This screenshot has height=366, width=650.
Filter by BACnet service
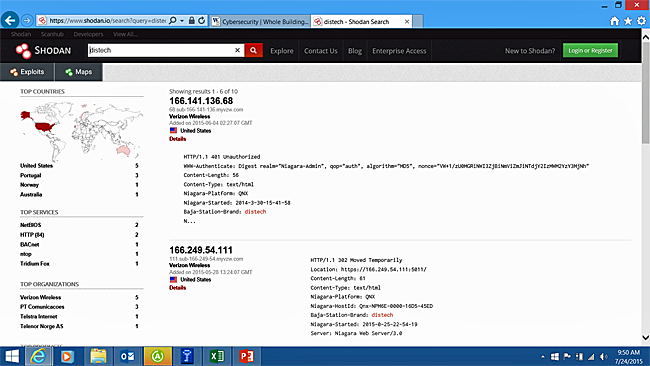point(29,245)
